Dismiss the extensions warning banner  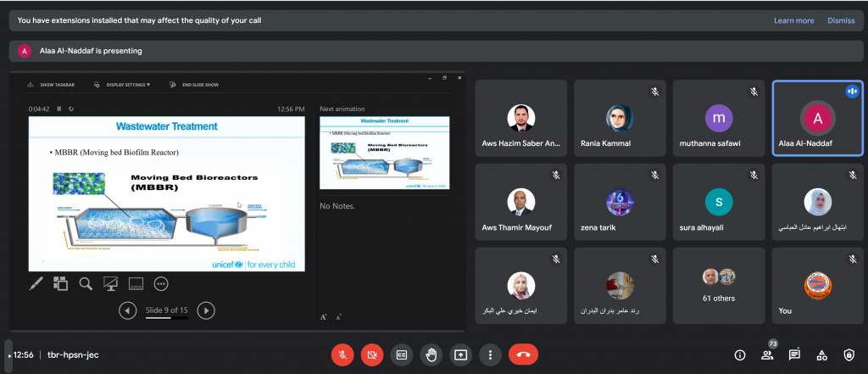coord(841,20)
